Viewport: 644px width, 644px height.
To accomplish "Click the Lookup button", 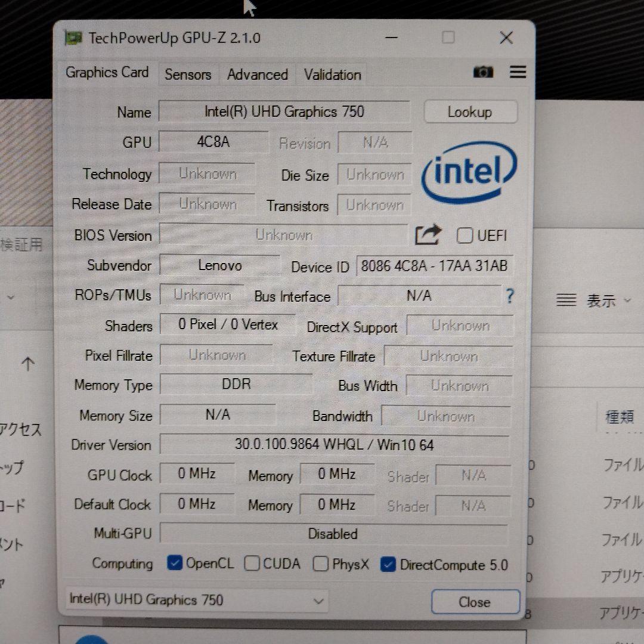I will (470, 112).
